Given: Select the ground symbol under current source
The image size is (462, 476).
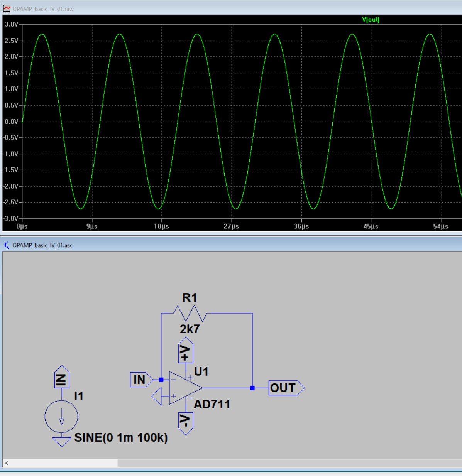Looking at the screenshot, I should (x=61, y=442).
